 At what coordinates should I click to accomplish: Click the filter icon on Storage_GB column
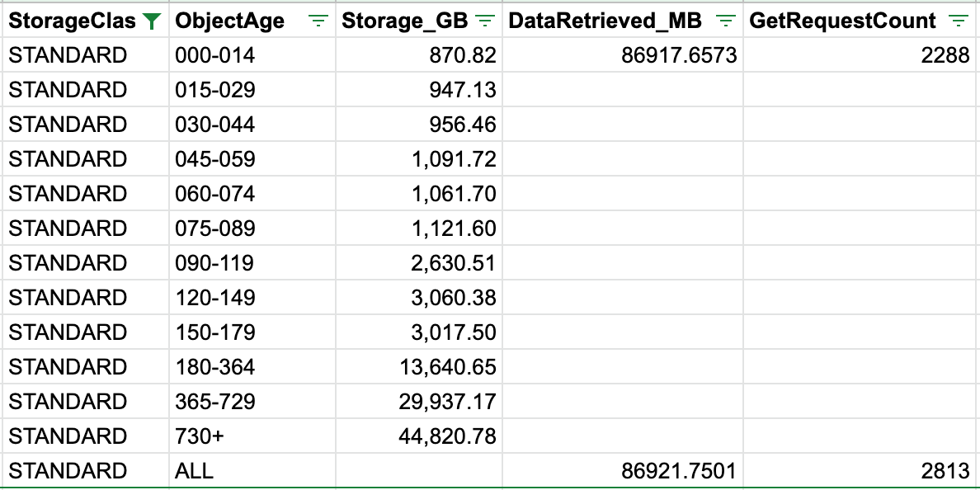point(485,21)
